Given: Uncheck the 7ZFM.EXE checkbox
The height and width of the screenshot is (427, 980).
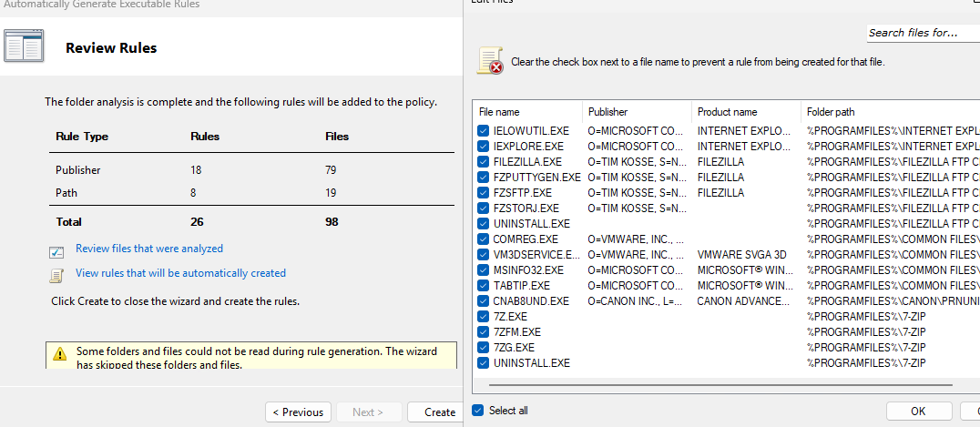Looking at the screenshot, I should [483, 331].
